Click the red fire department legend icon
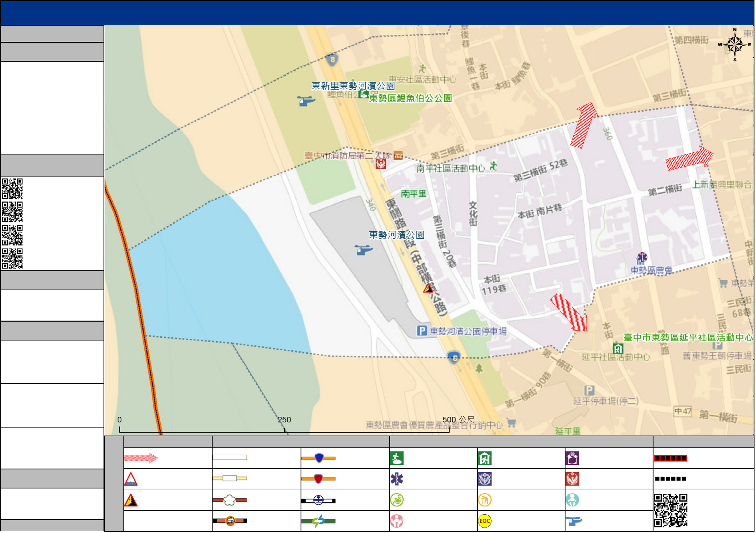Viewport: 756px width, 533px height. [x=573, y=479]
